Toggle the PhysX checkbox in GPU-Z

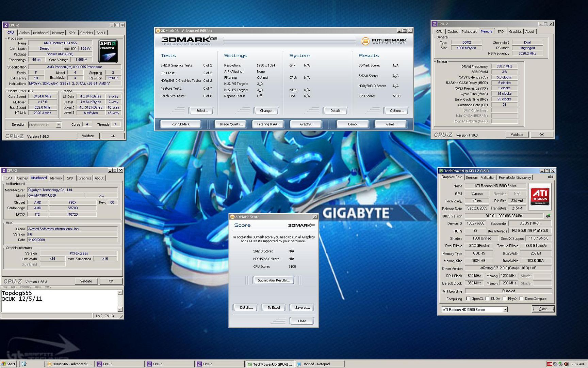504,298
